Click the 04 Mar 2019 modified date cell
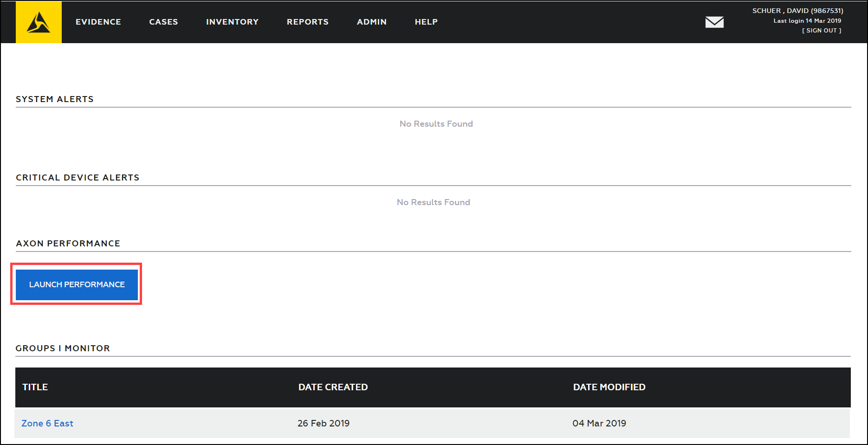This screenshot has height=445, width=868. click(x=599, y=423)
